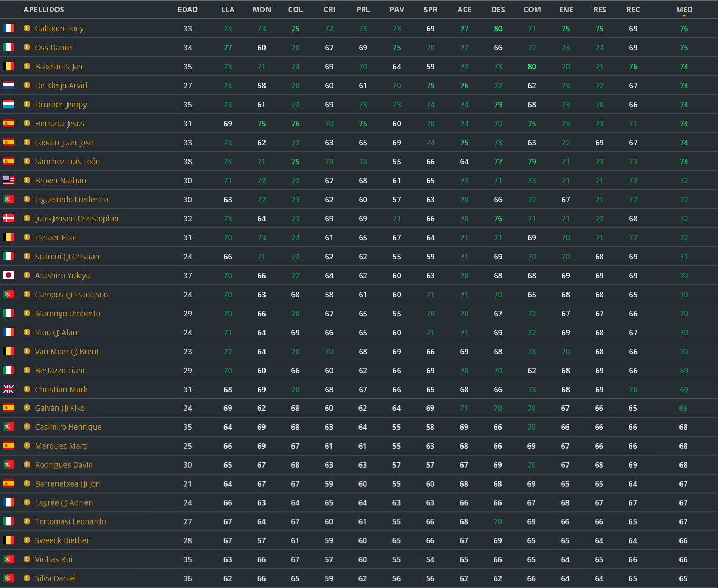Sort riders by COM column header
Viewport: 718px width, 588px height.
[532, 10]
